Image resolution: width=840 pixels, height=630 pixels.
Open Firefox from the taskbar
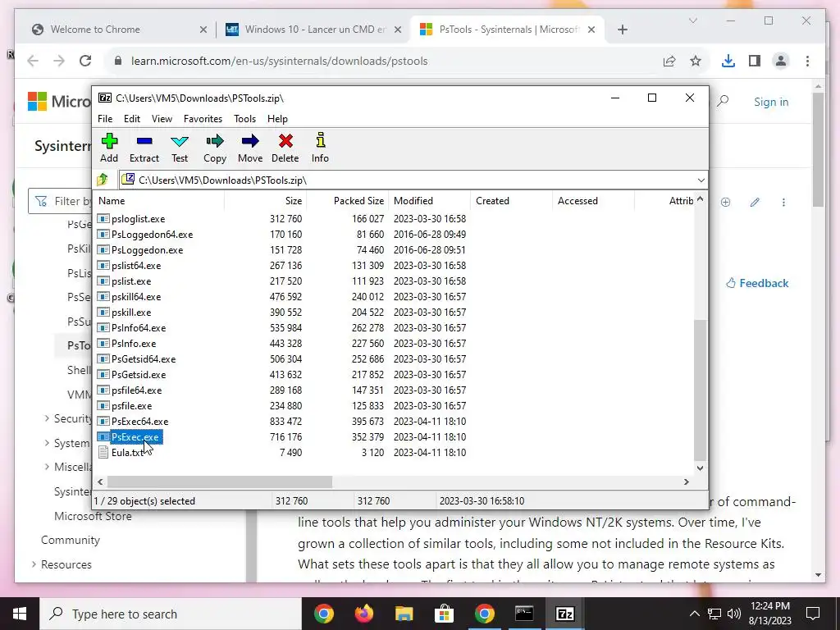[364, 614]
